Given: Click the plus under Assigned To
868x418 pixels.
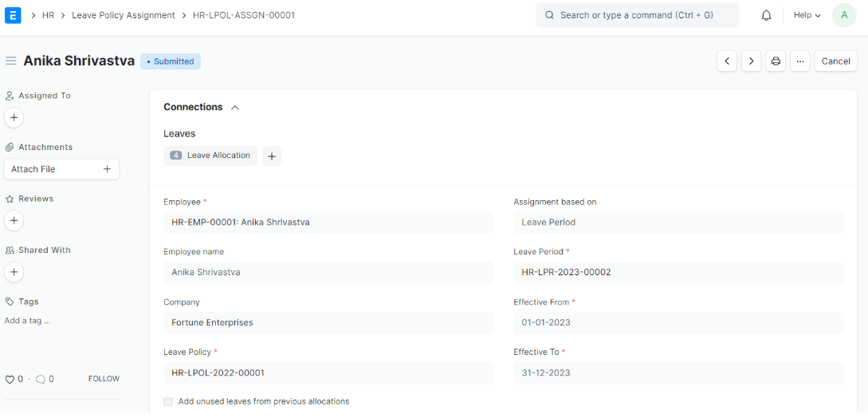Looking at the screenshot, I should coord(14,118).
